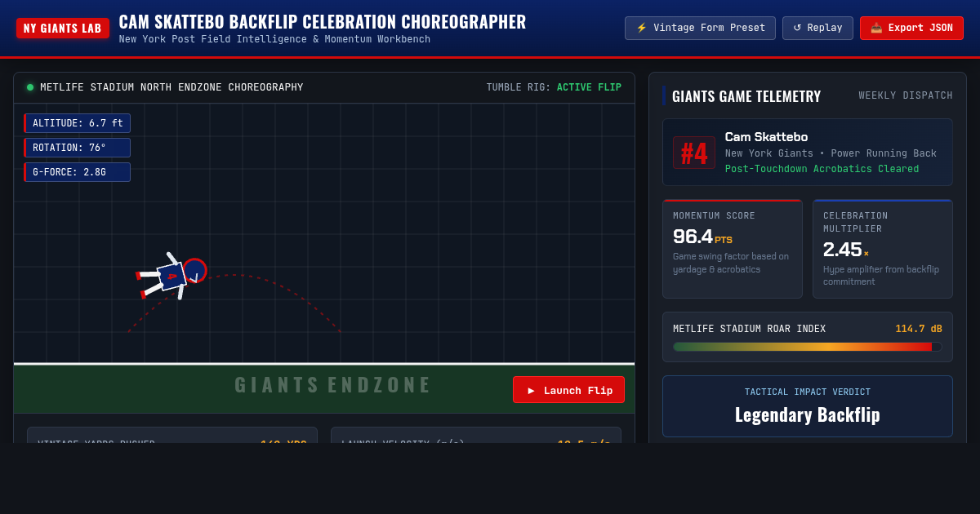Select the ALTITUDE: 6.7 ft readout
The image size is (980, 514).
pyautogui.click(x=78, y=123)
